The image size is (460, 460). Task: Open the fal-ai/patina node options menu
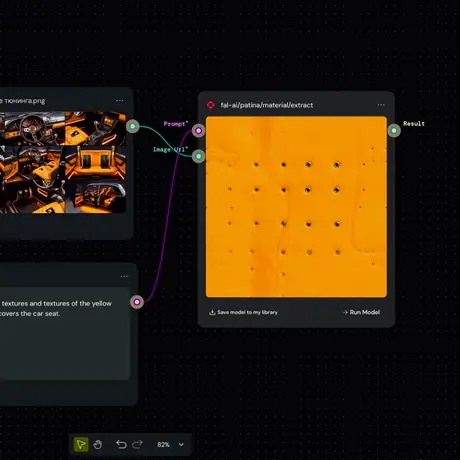click(381, 105)
